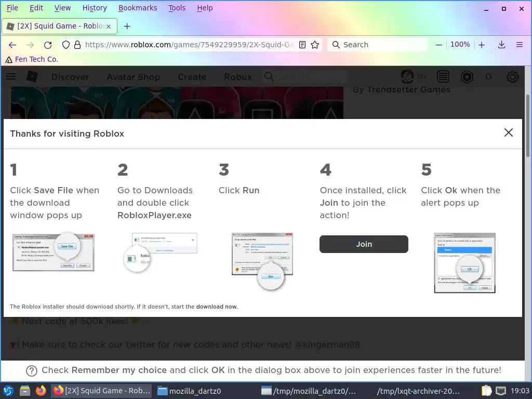The width and height of the screenshot is (532, 399).
Task: Bookmark this page with the star icon
Action: coord(315,45)
